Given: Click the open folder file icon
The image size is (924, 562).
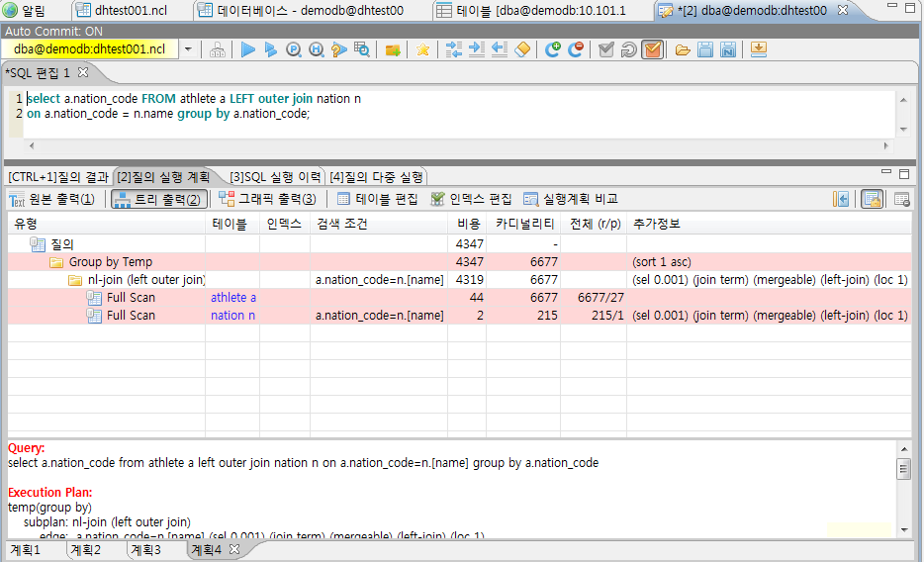Looking at the screenshot, I should 683,49.
